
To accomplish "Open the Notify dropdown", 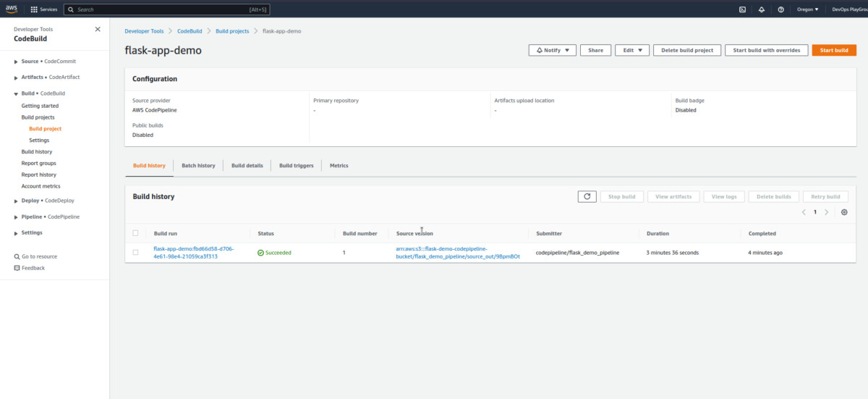I will (x=552, y=50).
